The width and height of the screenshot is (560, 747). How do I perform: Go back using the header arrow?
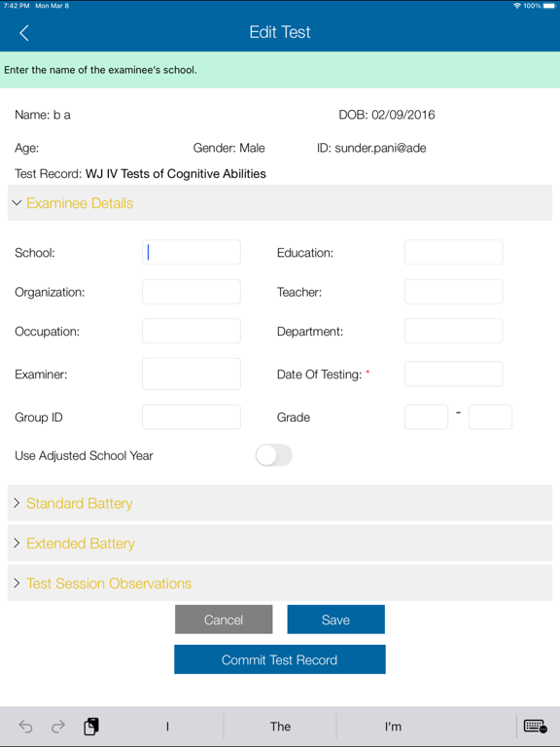tap(23, 33)
